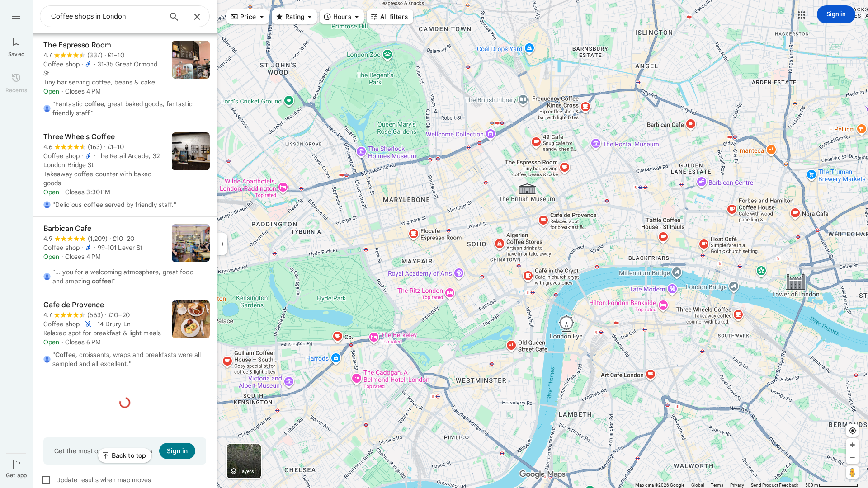Click Terms link in map footer

717,485
